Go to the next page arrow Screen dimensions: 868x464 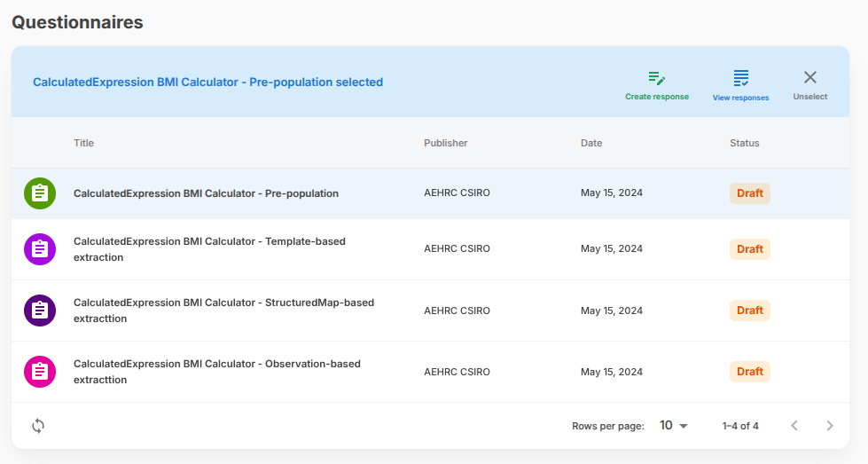pyautogui.click(x=830, y=426)
